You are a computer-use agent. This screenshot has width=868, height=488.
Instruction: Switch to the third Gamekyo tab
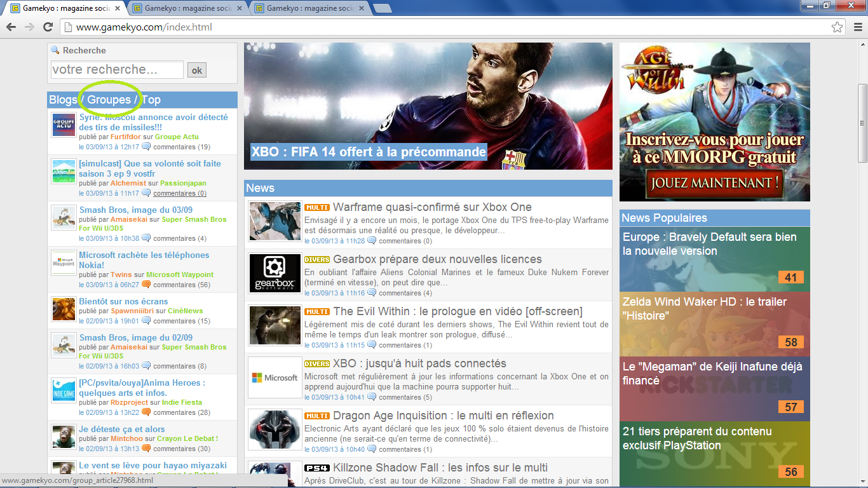[309, 8]
